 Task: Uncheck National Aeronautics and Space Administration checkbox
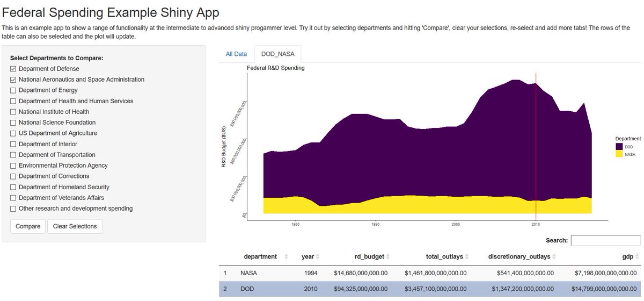pos(13,80)
